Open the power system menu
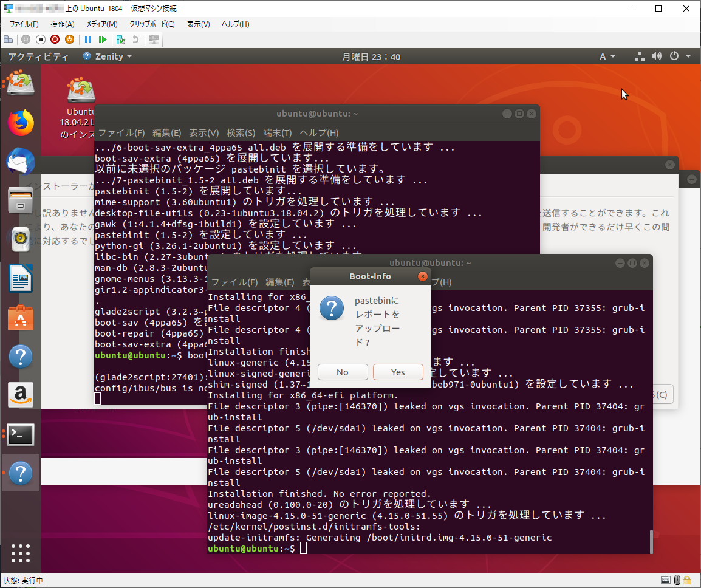The width and height of the screenshot is (701, 588). point(680,56)
